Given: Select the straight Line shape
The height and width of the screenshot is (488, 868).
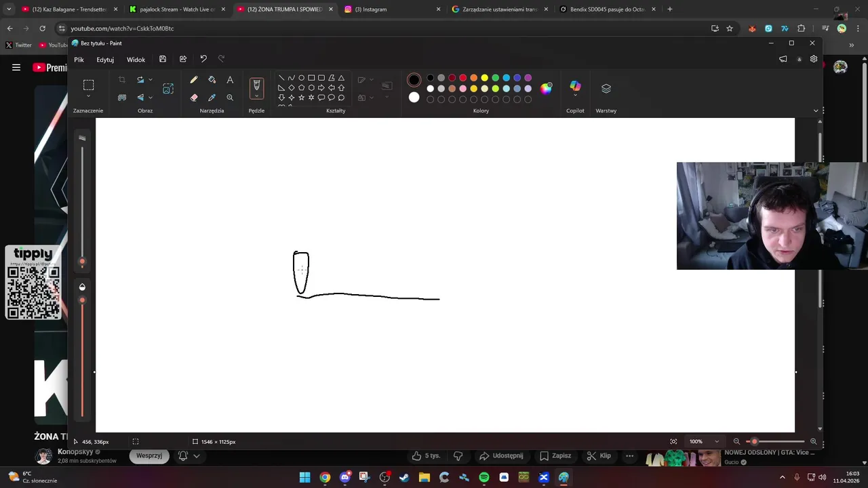Looking at the screenshot, I should [281, 78].
